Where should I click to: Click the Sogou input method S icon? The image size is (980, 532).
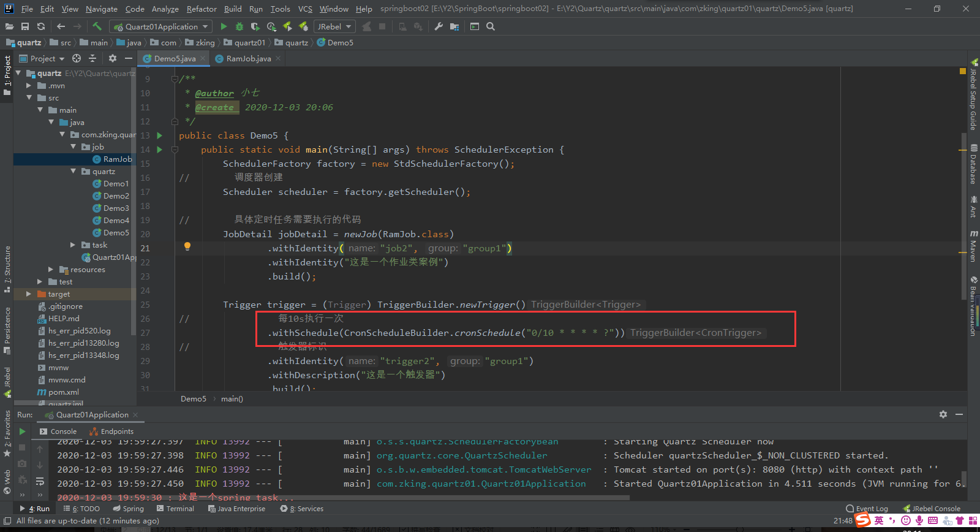pos(863,520)
